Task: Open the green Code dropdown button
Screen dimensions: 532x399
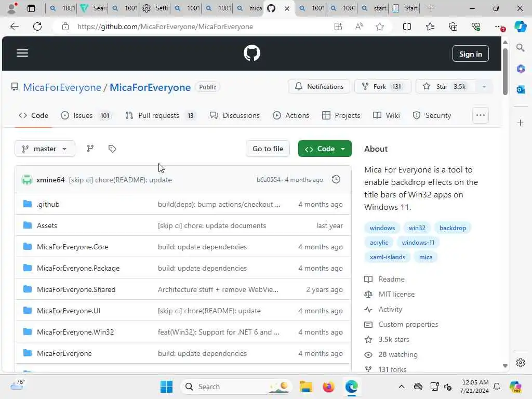Action: 325,149
